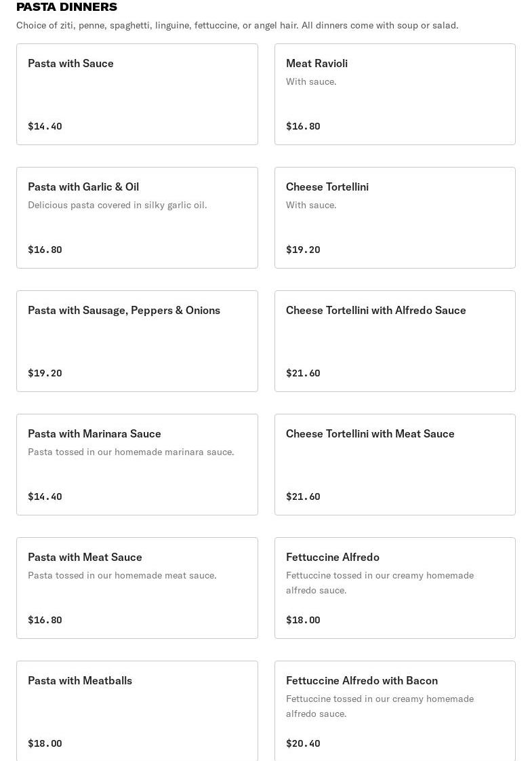
Task: Open the plain Cheese Tortellini item
Action: click(x=394, y=218)
